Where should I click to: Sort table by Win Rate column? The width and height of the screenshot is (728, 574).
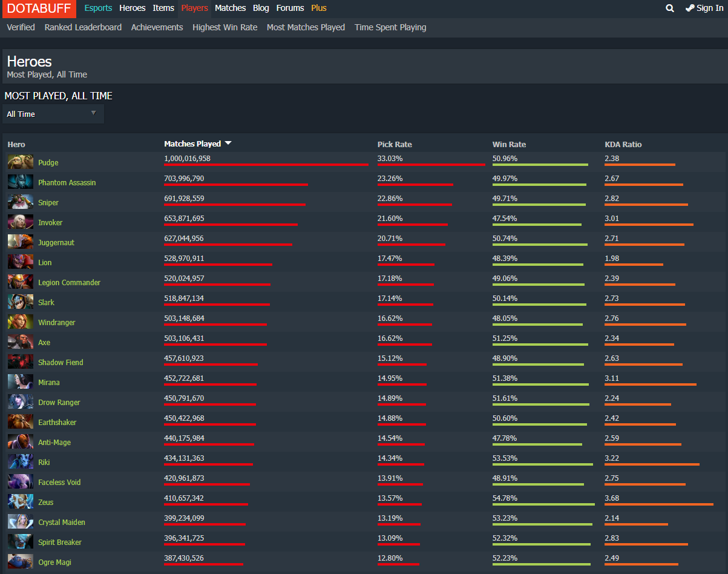click(509, 145)
